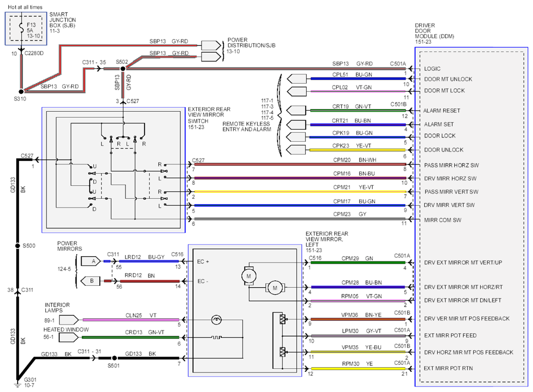Click the reference arrow on CPL51 wire

(297, 79)
